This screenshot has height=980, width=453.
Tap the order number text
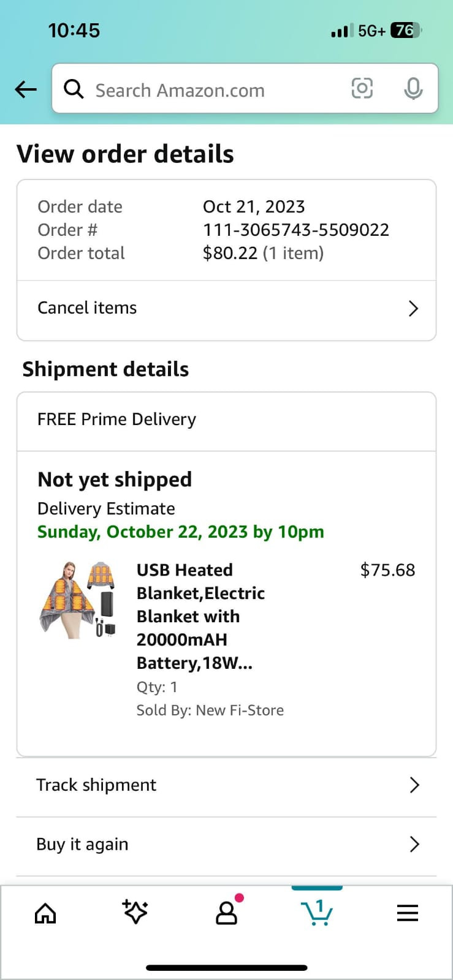coord(295,230)
